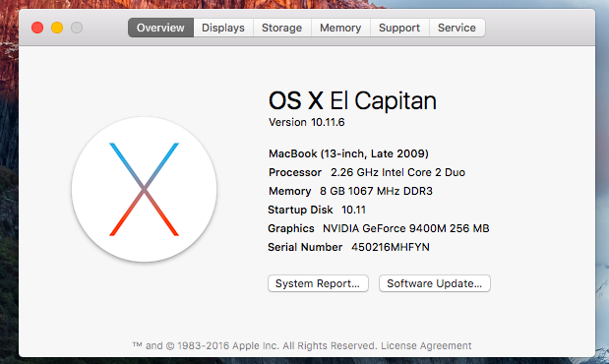Click the 8 GB 1067 MHz DDR3 value
Image resolution: width=609 pixels, height=364 pixels.
coord(376,191)
